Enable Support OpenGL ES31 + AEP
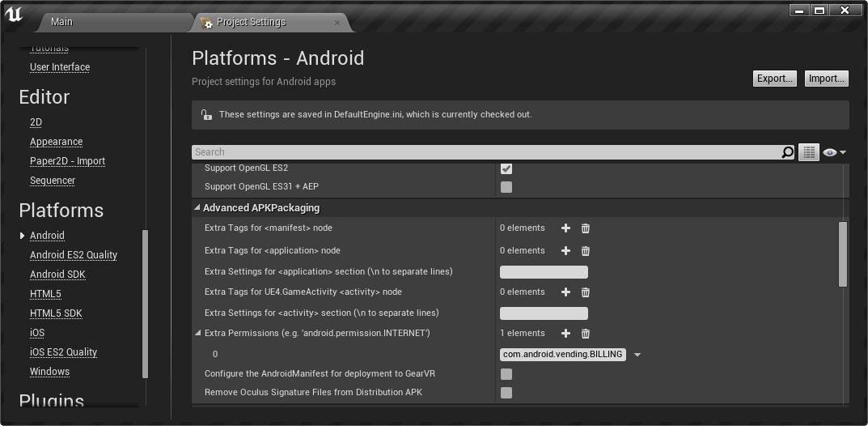The width and height of the screenshot is (868, 426). click(x=506, y=187)
